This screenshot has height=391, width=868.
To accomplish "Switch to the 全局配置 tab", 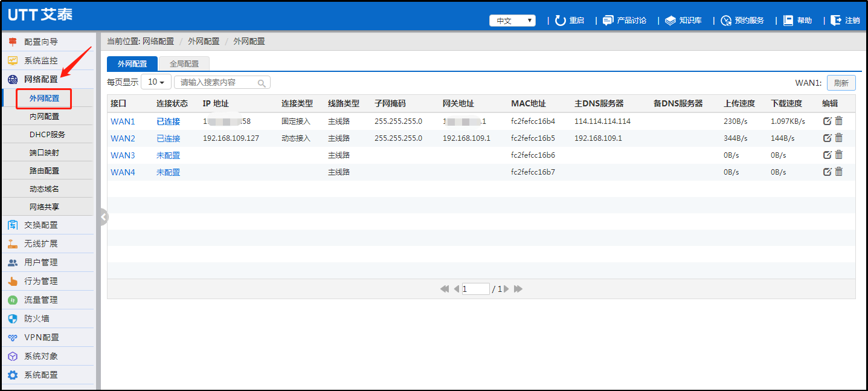I will [x=184, y=63].
